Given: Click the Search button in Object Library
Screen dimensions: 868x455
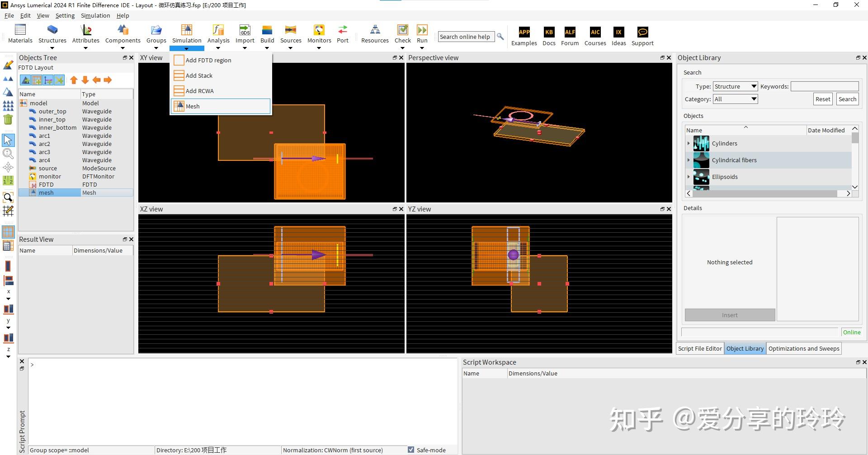Looking at the screenshot, I should 847,99.
